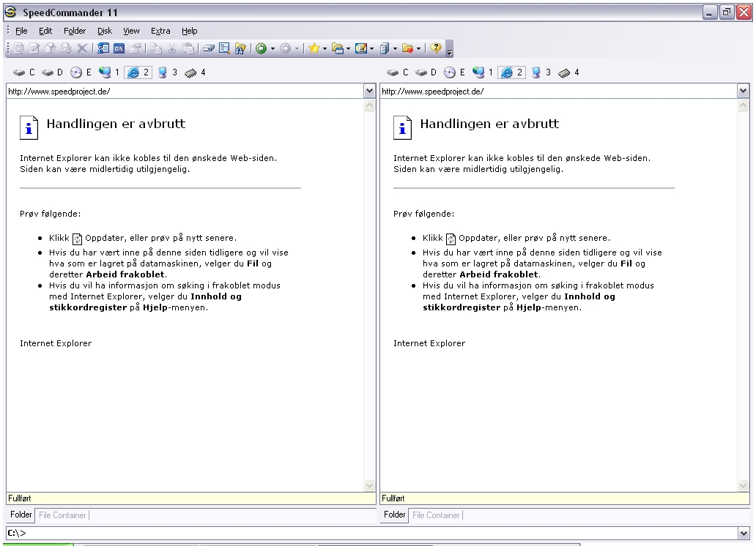
Task: Click the View file toolbar icon
Action: click(19, 48)
